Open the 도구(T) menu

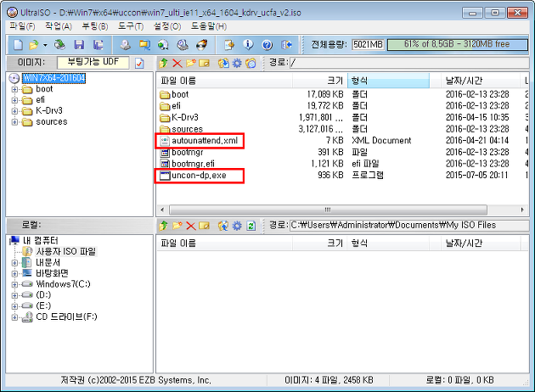131,26
